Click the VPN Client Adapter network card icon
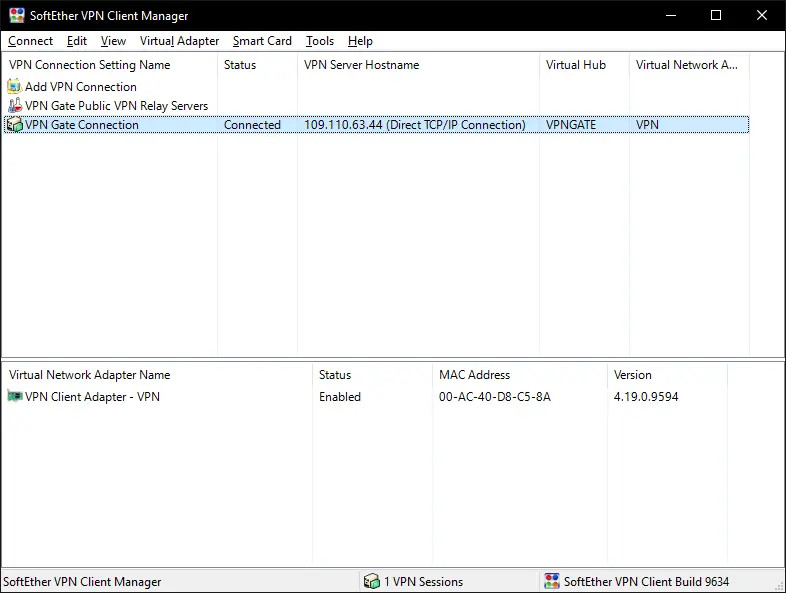 tap(15, 396)
